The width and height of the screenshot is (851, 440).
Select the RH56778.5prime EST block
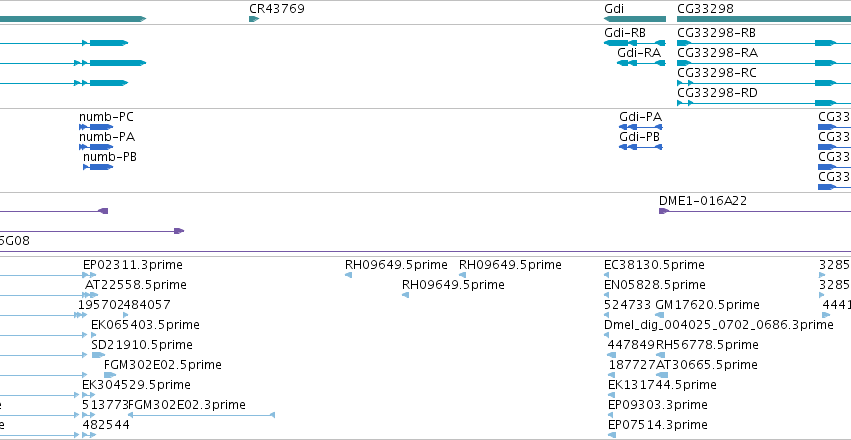tap(662, 355)
